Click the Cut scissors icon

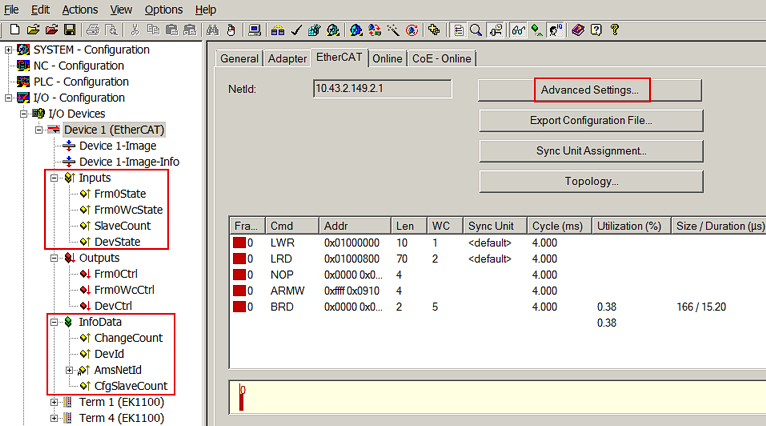click(x=134, y=30)
